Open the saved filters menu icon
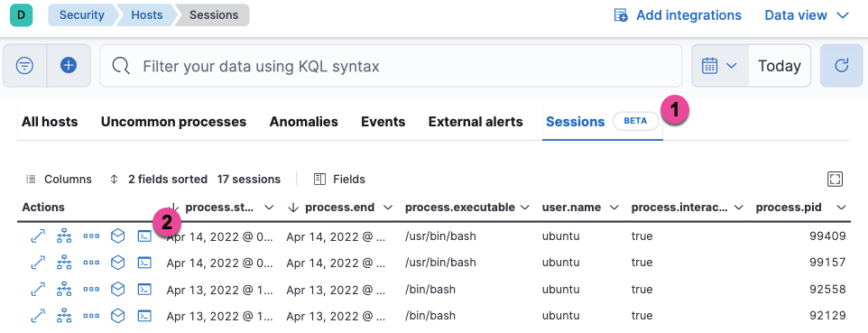The height and width of the screenshot is (333, 868). coord(25,66)
